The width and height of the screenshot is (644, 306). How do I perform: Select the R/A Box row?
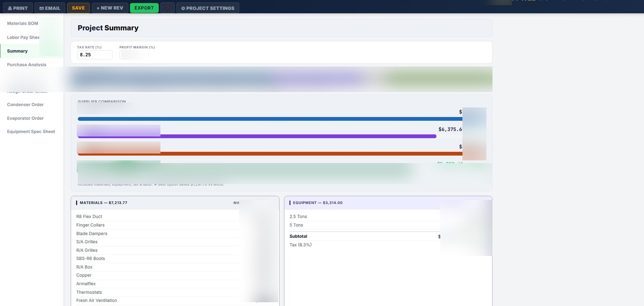175,267
